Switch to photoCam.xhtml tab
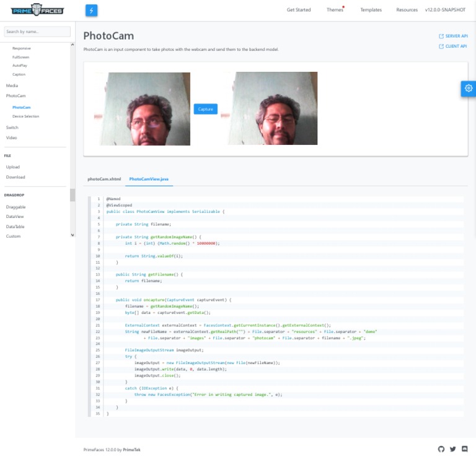The width and height of the screenshot is (476, 462). [104, 179]
